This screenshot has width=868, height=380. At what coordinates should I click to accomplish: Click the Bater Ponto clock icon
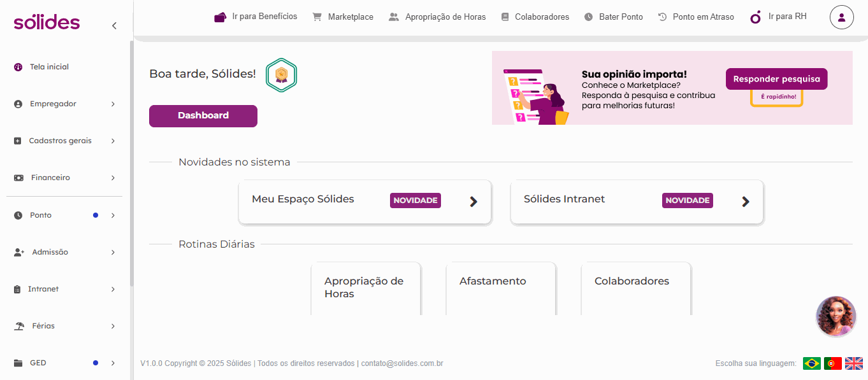(588, 17)
